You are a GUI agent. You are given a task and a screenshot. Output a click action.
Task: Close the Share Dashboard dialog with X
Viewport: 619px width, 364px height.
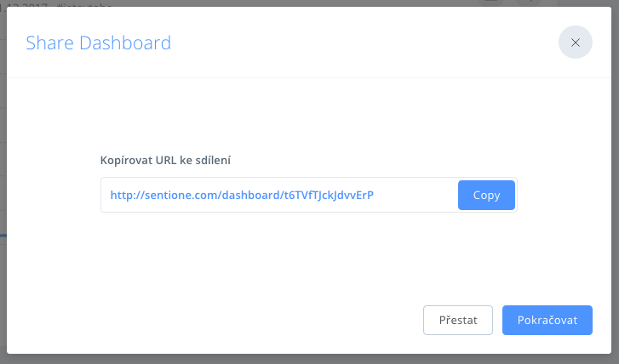coord(576,43)
